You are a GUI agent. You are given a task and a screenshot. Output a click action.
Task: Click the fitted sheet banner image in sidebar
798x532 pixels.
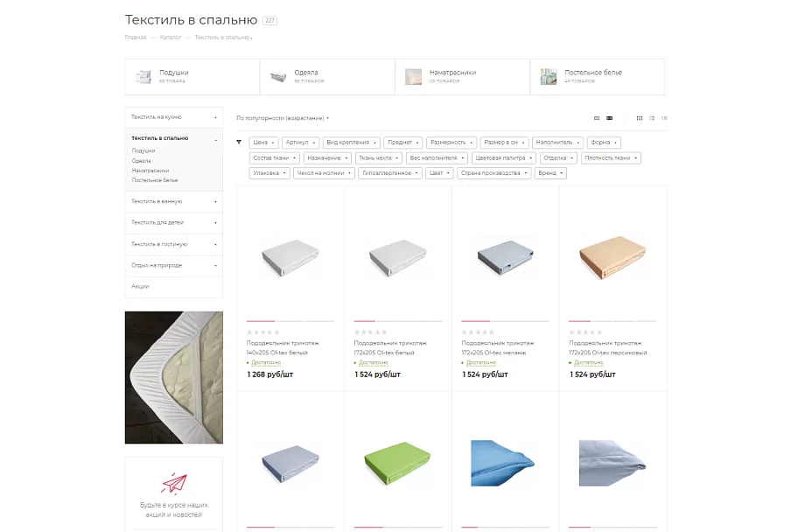pyautogui.click(x=174, y=377)
